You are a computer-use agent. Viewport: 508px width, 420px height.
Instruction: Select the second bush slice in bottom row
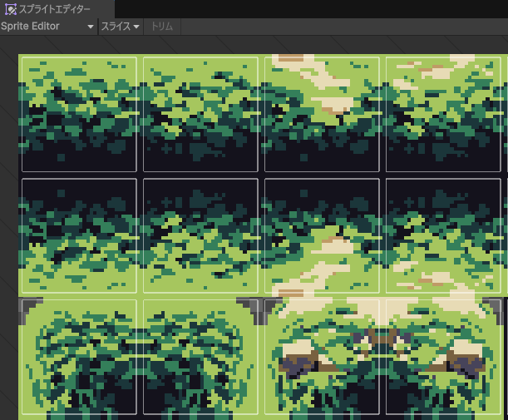pos(200,357)
